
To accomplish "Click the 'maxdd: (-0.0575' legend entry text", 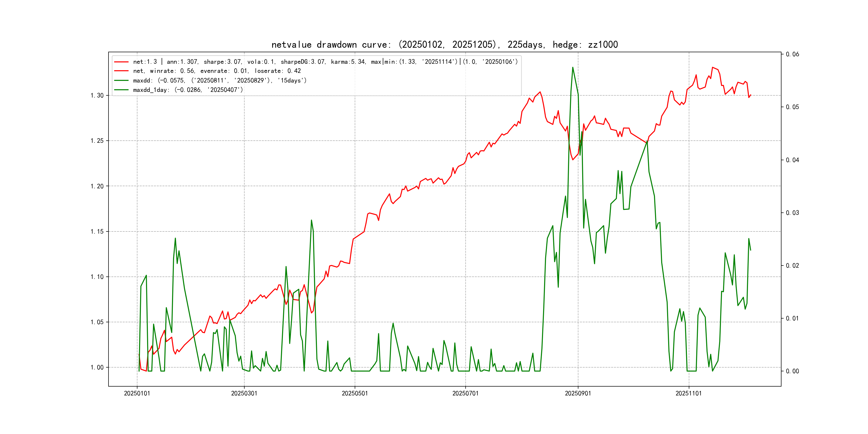I will pyautogui.click(x=220, y=81).
